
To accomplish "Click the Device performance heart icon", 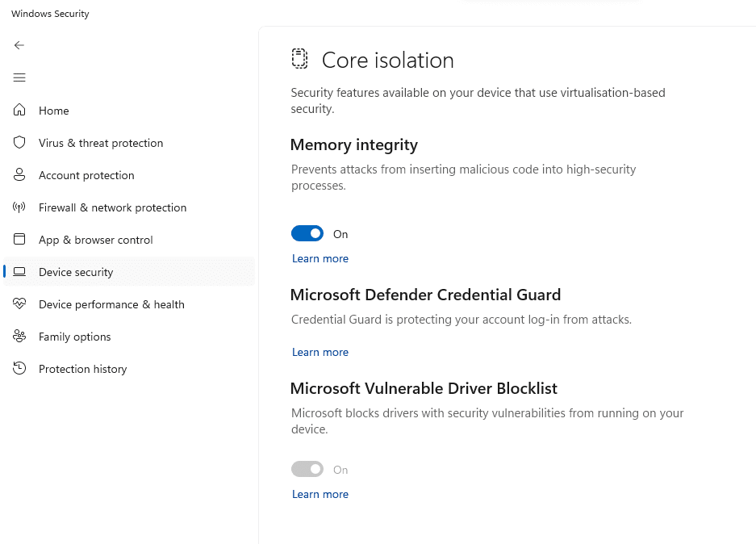I will point(19,303).
